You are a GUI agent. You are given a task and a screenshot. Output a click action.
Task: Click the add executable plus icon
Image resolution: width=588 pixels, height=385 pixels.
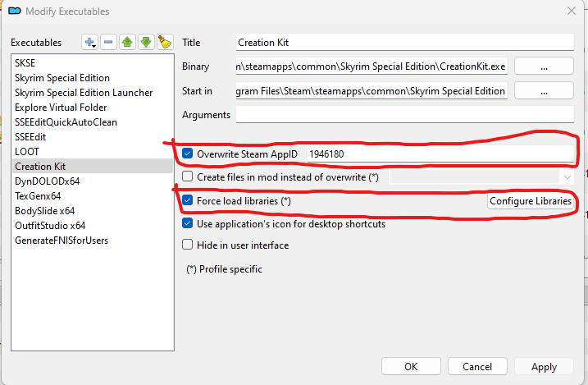tap(90, 42)
